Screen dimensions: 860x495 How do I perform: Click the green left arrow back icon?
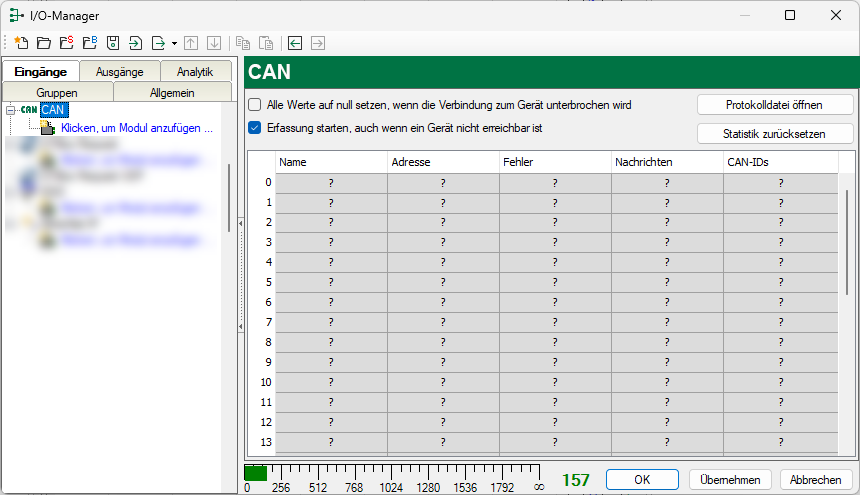295,43
